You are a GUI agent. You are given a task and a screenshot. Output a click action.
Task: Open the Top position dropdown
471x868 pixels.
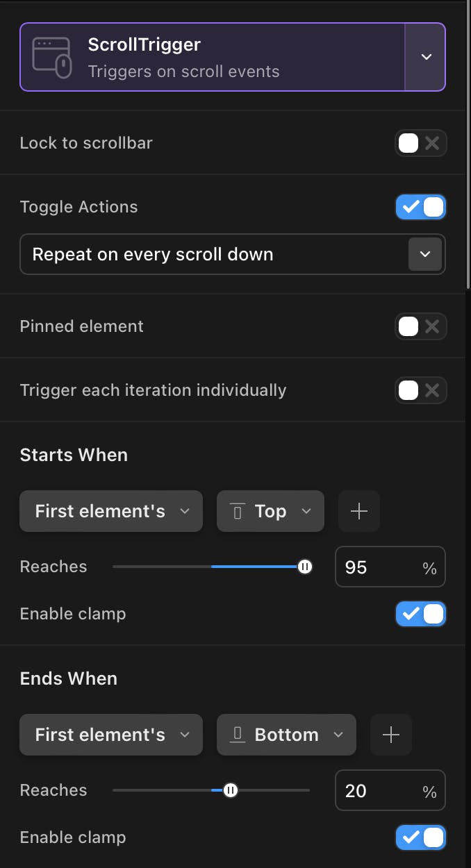(x=271, y=512)
